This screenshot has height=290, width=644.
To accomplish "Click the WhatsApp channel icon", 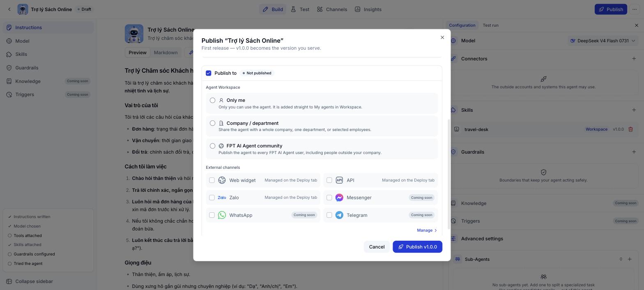I will (x=222, y=215).
